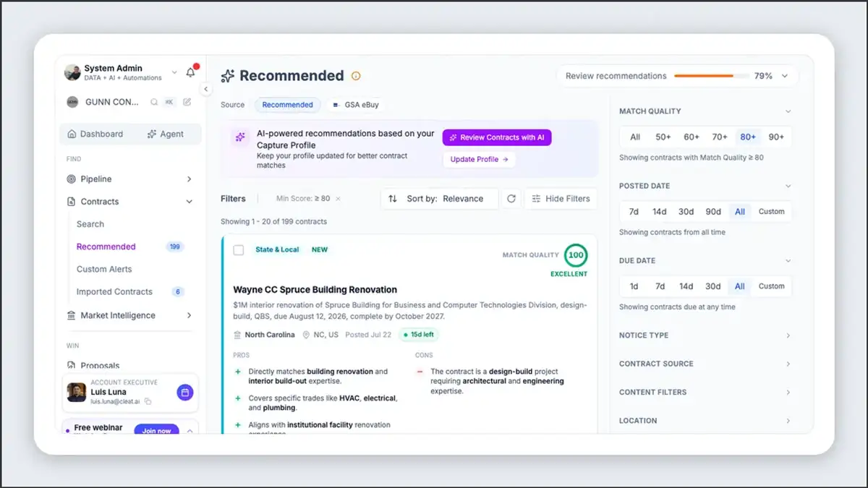The height and width of the screenshot is (488, 868).
Task: Collapse the sidebar with the arrow
Action: pyautogui.click(x=205, y=89)
